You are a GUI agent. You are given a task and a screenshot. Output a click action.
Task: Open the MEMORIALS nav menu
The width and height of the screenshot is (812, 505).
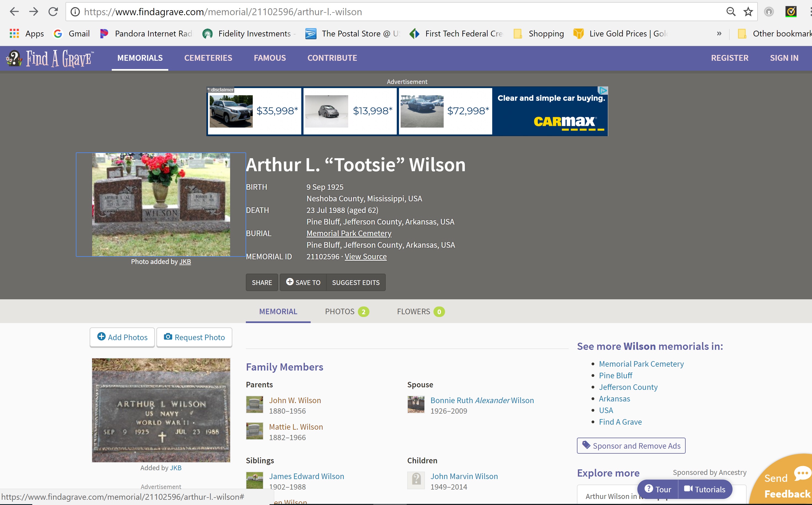pos(140,58)
